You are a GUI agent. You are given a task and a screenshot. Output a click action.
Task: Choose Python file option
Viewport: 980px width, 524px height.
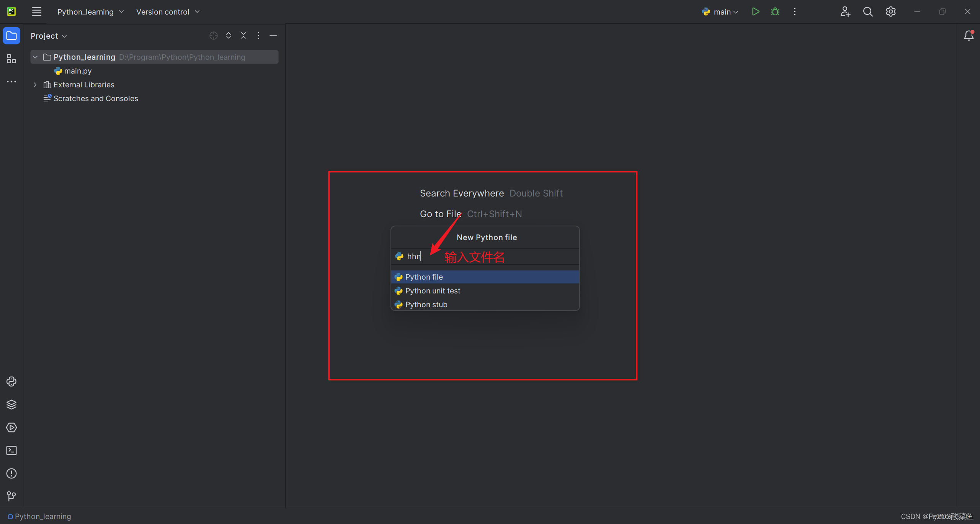coord(485,277)
